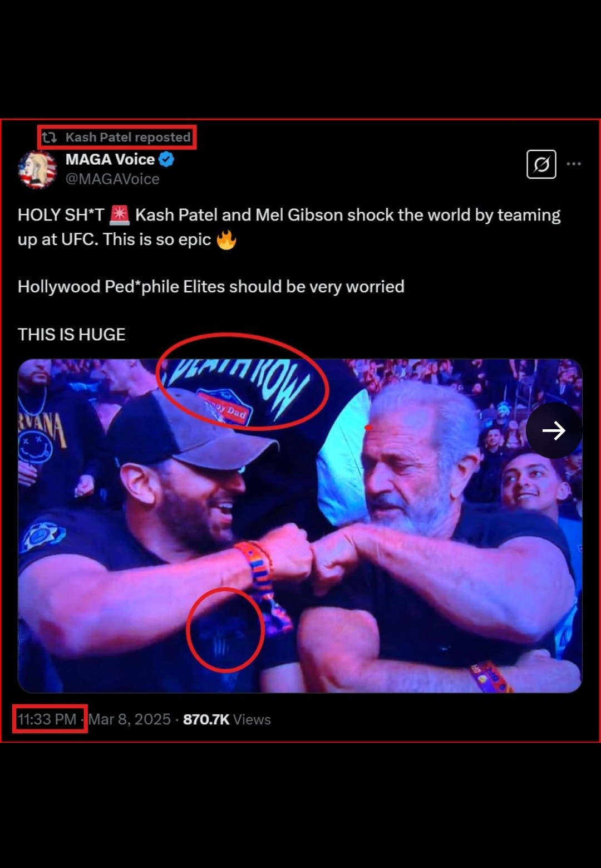Open the fist-bump photo thumbnail
This screenshot has height=868, width=601.
tap(300, 526)
